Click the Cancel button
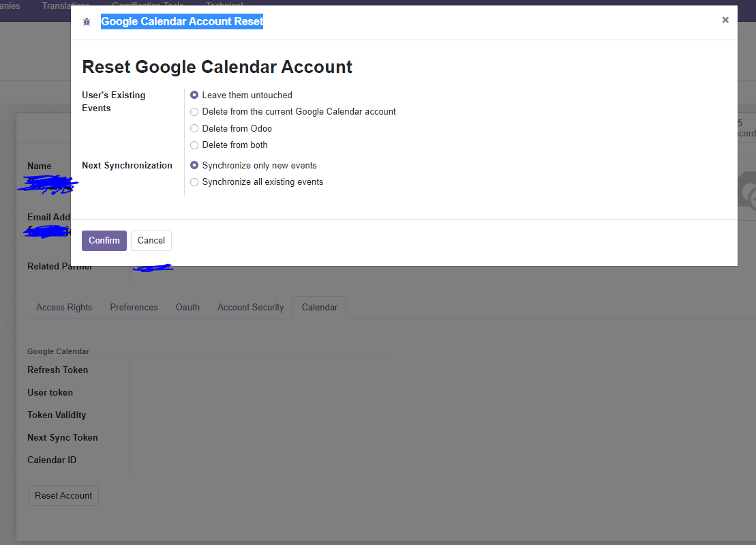Screen dimensions: 756x545 pyautogui.click(x=151, y=240)
